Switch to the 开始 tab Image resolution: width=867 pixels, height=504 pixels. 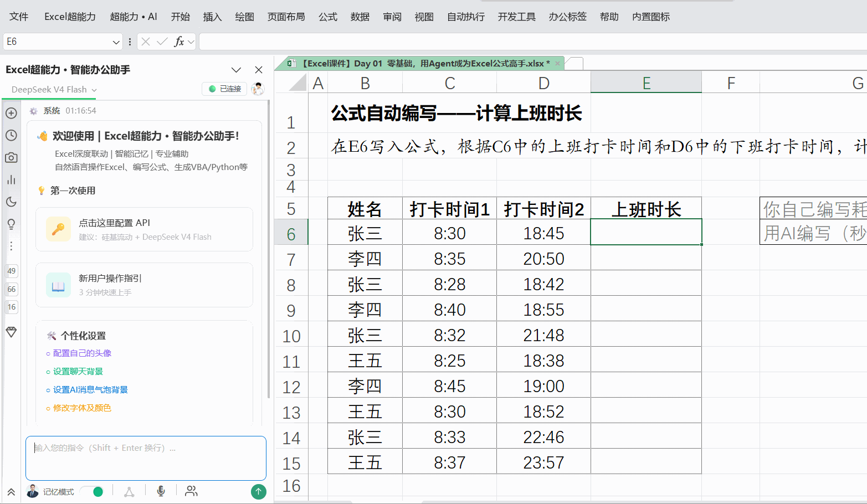(181, 17)
